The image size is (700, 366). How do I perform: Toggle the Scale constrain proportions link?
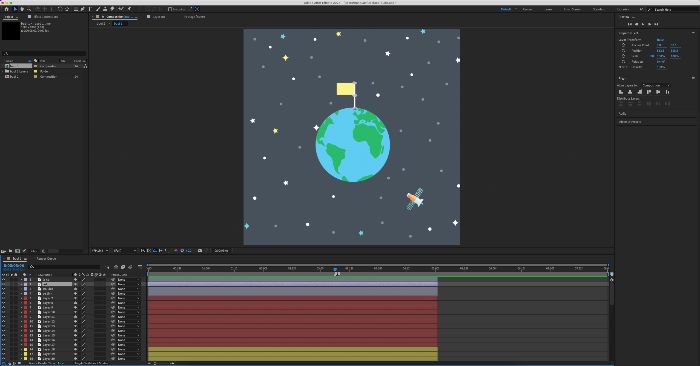coord(652,56)
